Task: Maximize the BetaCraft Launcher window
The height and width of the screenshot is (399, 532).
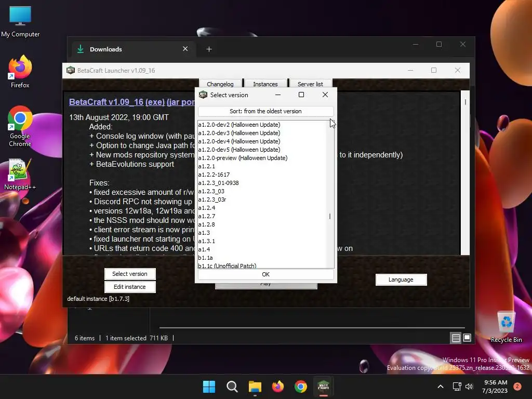Action: (x=434, y=70)
